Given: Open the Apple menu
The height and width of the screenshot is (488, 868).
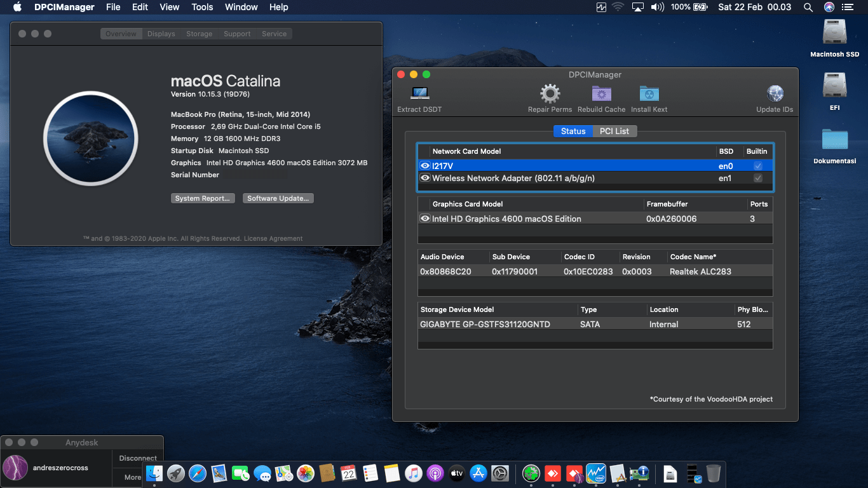Looking at the screenshot, I should click(17, 7).
